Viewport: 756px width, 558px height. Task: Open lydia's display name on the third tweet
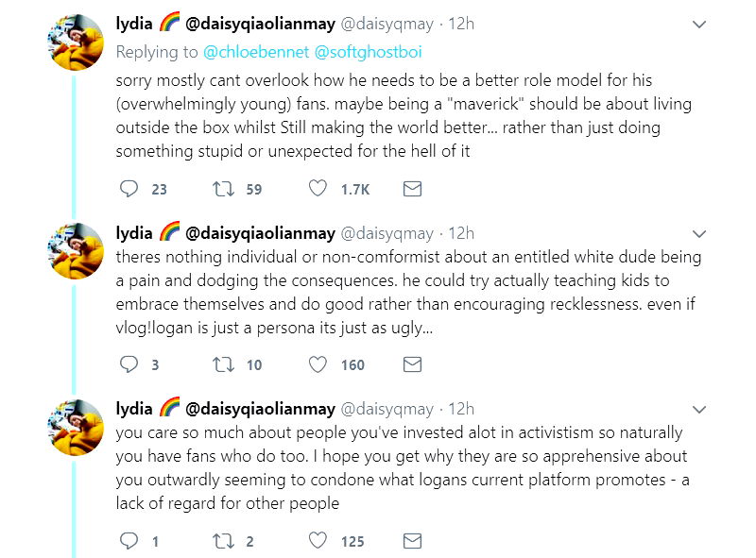(x=134, y=408)
